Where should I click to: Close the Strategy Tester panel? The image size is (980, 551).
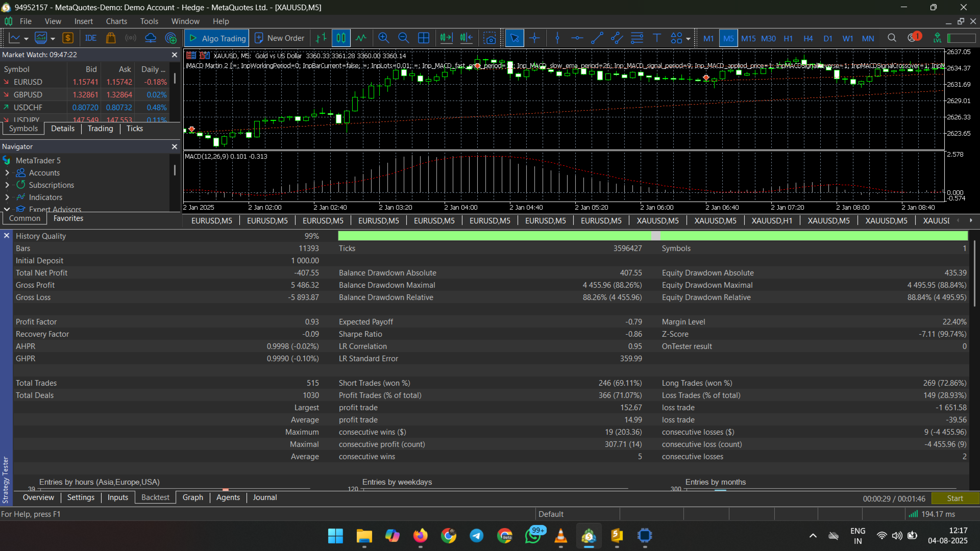tap(7, 236)
